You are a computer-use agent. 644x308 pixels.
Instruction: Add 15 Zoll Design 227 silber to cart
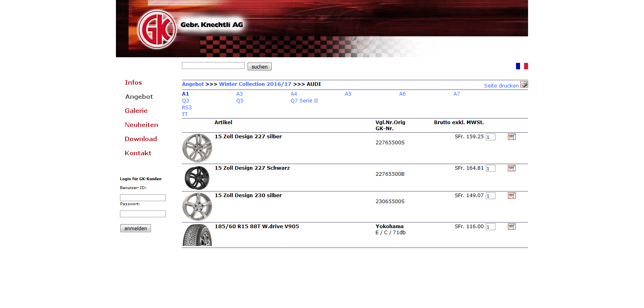pyautogui.click(x=512, y=137)
